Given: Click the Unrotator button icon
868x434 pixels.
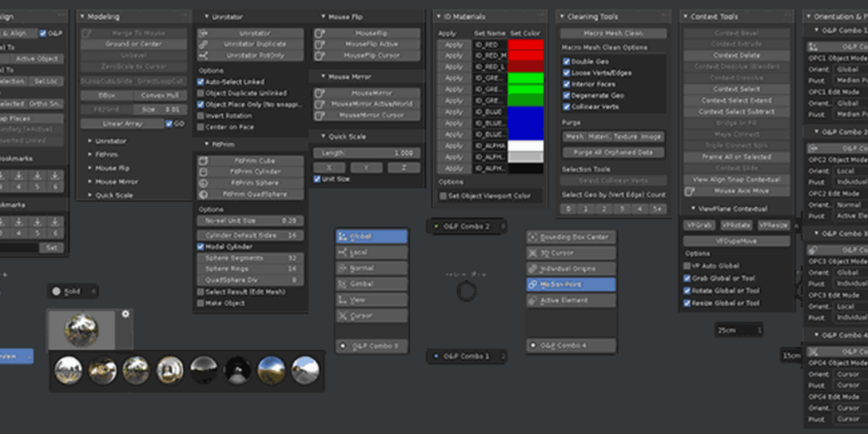Looking at the screenshot, I should coord(203,33).
